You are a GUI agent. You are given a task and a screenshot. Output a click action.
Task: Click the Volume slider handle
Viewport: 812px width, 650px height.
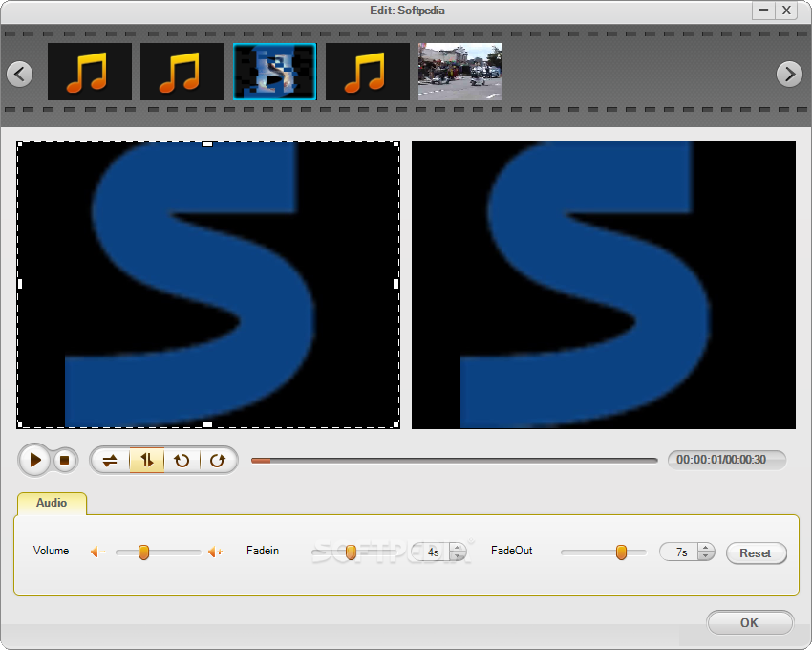[144, 552]
